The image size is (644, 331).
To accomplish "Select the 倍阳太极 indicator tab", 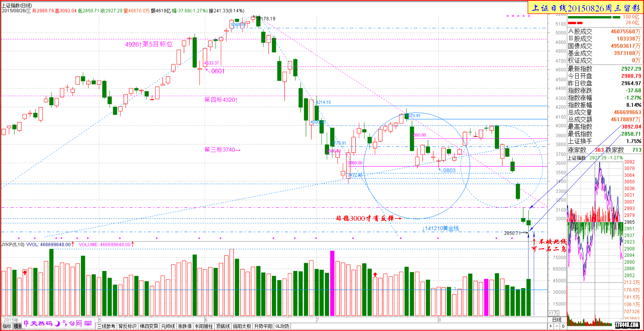I will tap(242, 326).
